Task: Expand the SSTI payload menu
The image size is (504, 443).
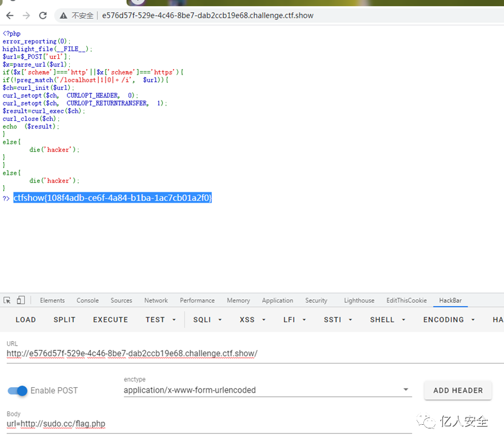Action: tap(338, 319)
